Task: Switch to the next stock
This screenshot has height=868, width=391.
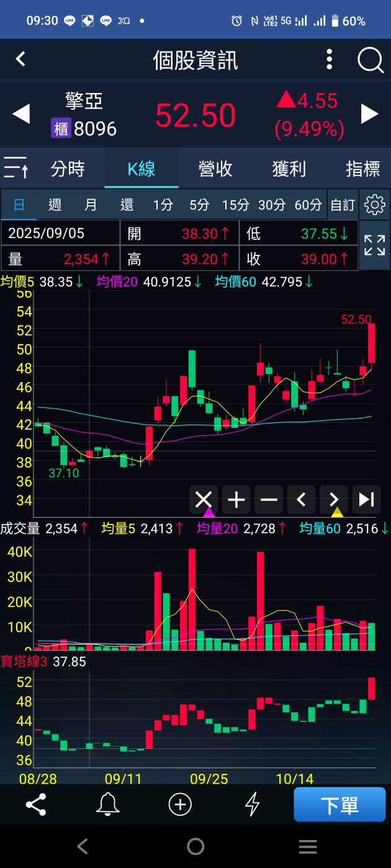Action: click(369, 114)
